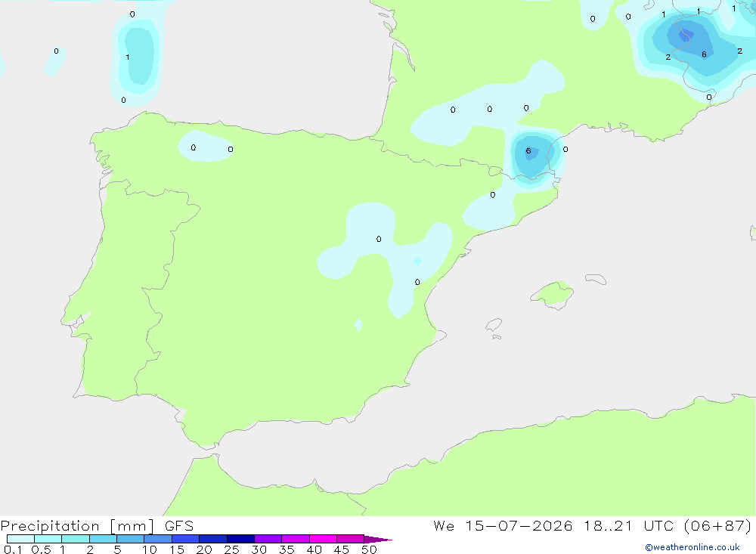Screen dimensions: 756x554
Task: Click the "18..21 UTC" time range text
Action: (x=629, y=526)
